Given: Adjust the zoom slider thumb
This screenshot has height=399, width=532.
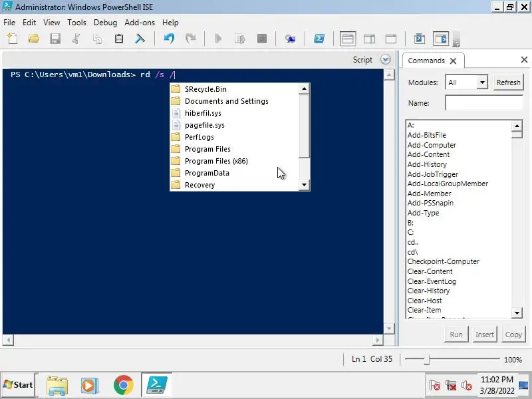Looking at the screenshot, I should [x=427, y=359].
